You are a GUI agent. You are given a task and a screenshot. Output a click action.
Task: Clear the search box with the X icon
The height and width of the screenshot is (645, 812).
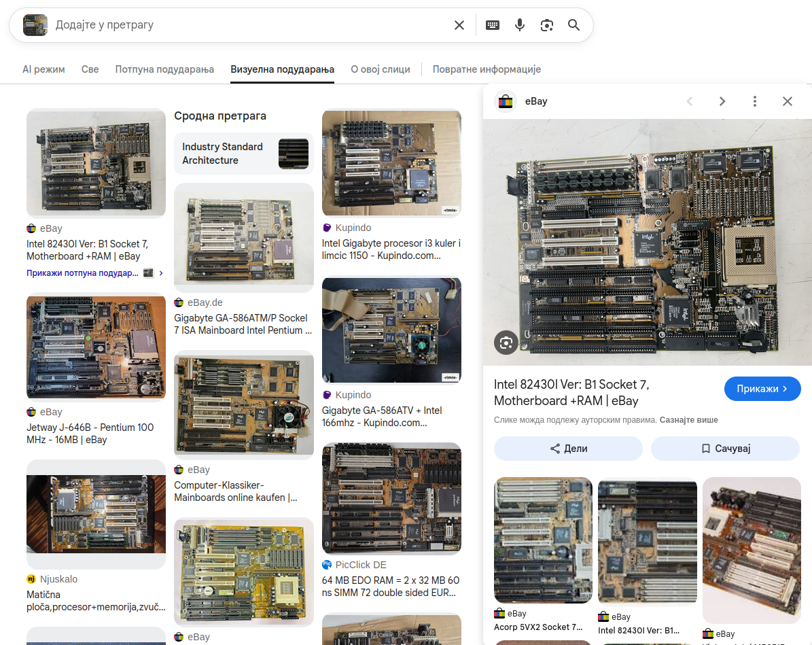[x=459, y=25]
